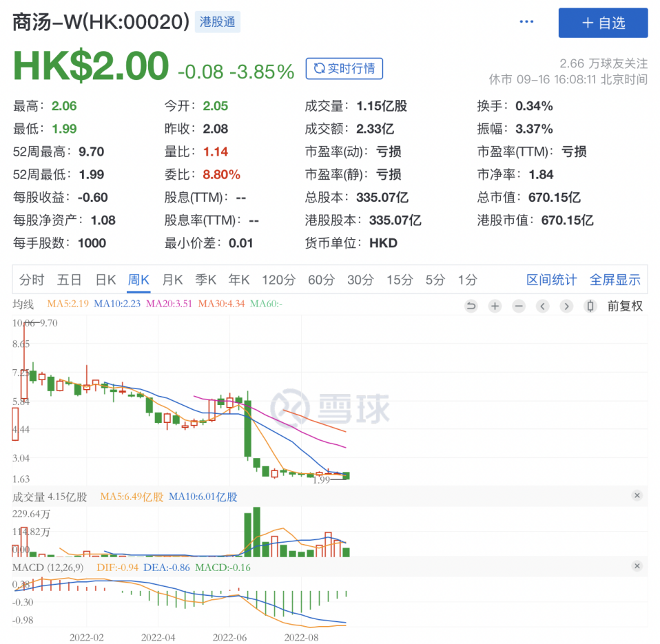Open the 季K chart tab
This screenshot has height=644, width=660.
pos(205,280)
